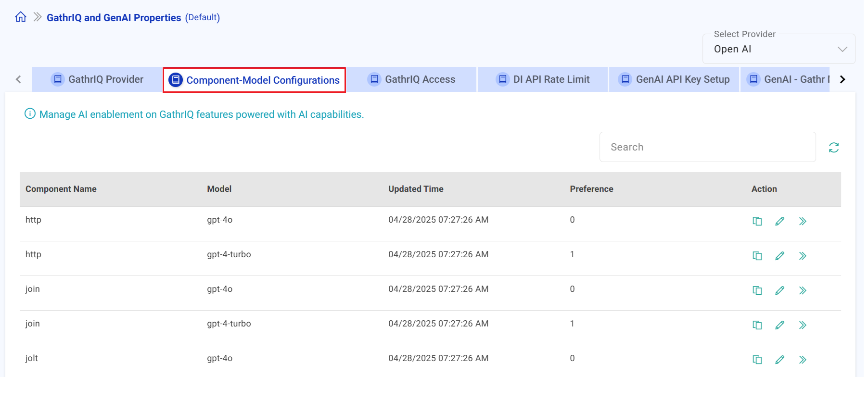868x401 pixels.
Task: Sort by Updated Time column header
Action: pyautogui.click(x=416, y=189)
